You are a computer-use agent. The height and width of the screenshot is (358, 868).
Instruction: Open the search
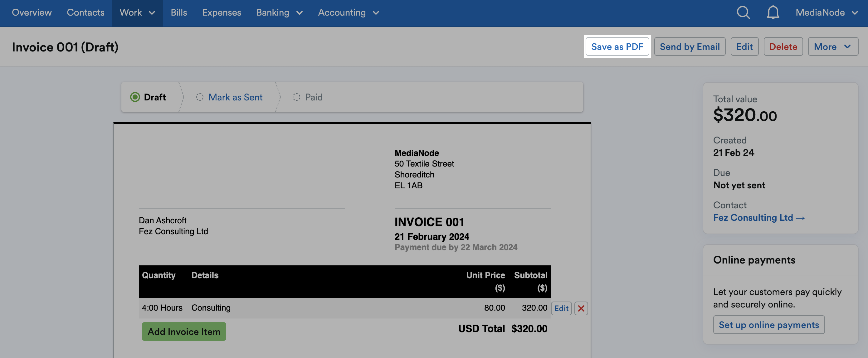[x=743, y=12]
